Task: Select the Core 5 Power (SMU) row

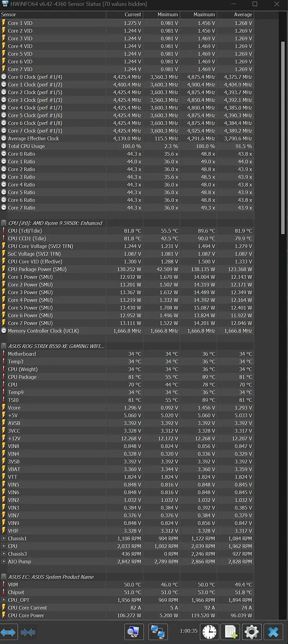Action: coord(127,308)
